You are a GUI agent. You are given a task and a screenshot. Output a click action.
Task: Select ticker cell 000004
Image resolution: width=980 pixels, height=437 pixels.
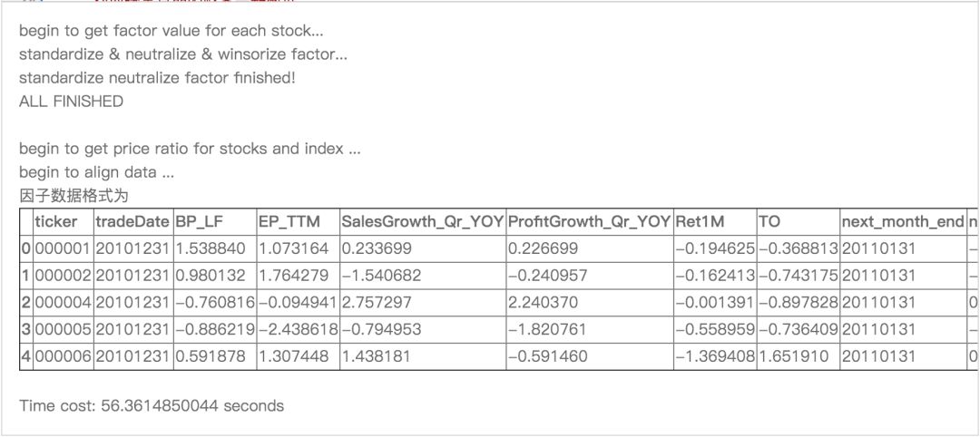pos(63,302)
